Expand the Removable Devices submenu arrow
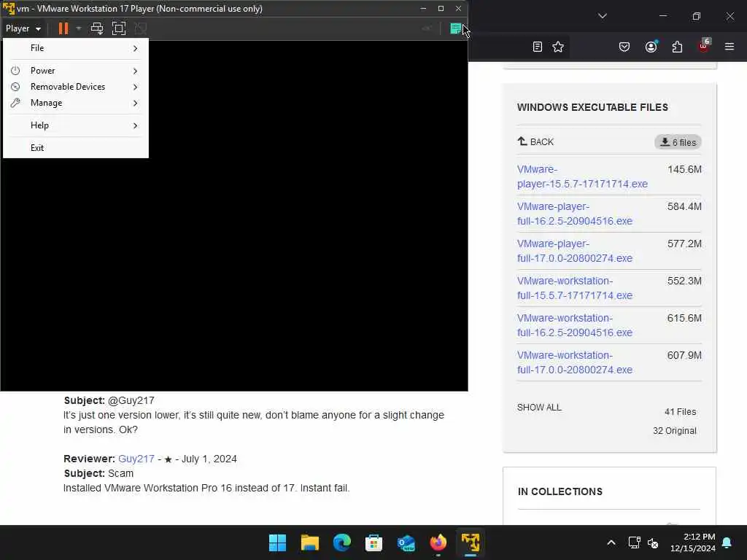Screen dimensions: 747x560 tap(135, 87)
